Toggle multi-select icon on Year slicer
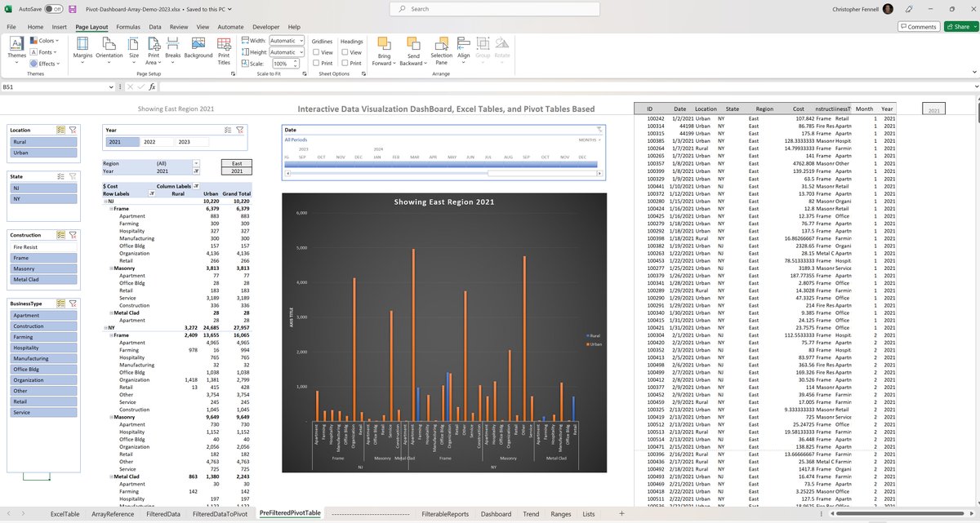The height and width of the screenshot is (523, 980). click(229, 129)
